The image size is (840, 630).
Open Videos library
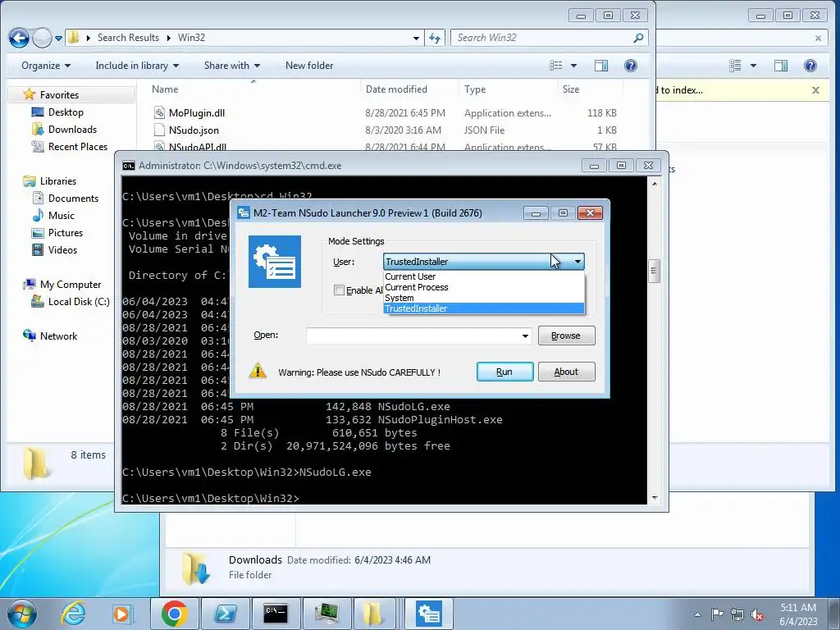point(62,249)
